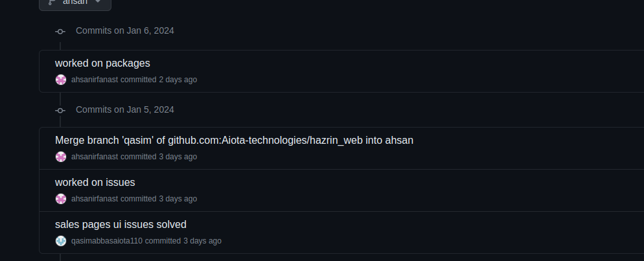The height and width of the screenshot is (261, 644).
Task: Click the avatar on the 'worked on issues' commit
Action: tap(61, 199)
